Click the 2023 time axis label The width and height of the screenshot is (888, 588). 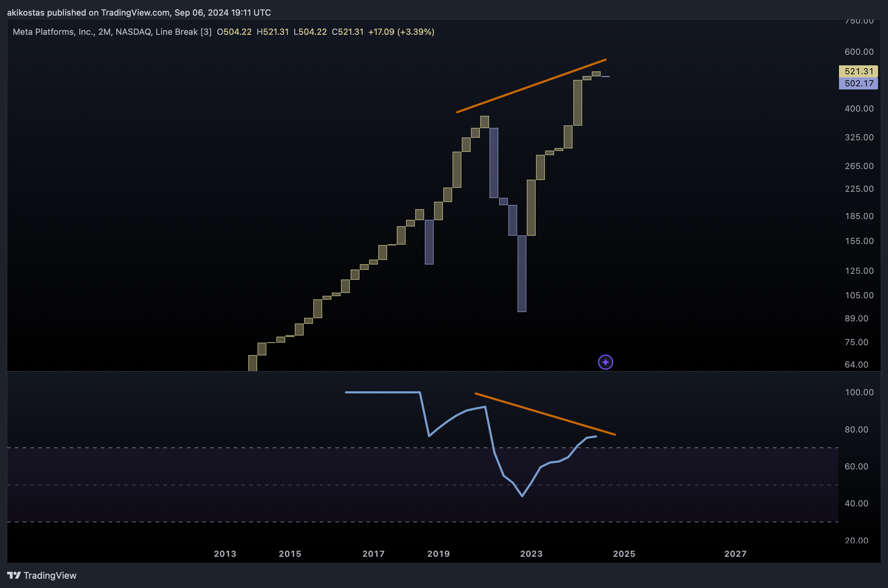[531, 554]
